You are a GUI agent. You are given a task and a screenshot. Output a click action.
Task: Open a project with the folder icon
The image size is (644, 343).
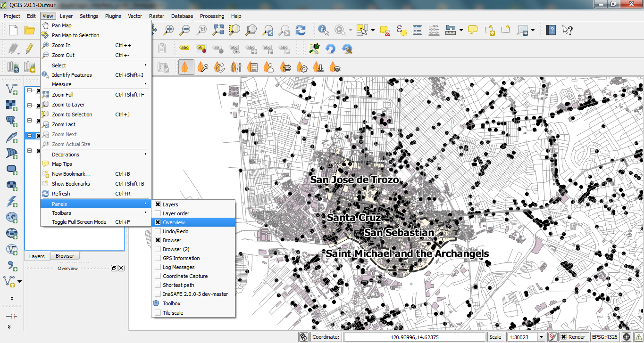30,30
